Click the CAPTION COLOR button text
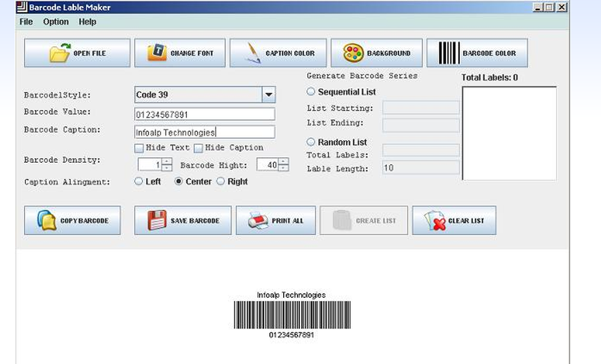601x364 pixels. point(290,53)
